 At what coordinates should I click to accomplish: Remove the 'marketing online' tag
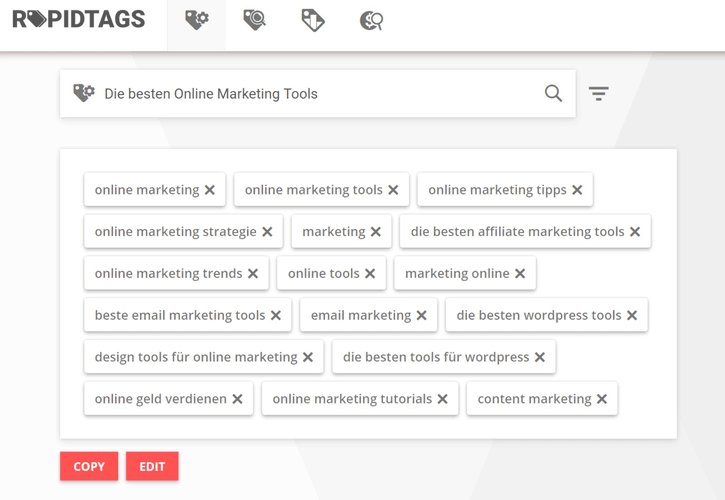click(520, 274)
